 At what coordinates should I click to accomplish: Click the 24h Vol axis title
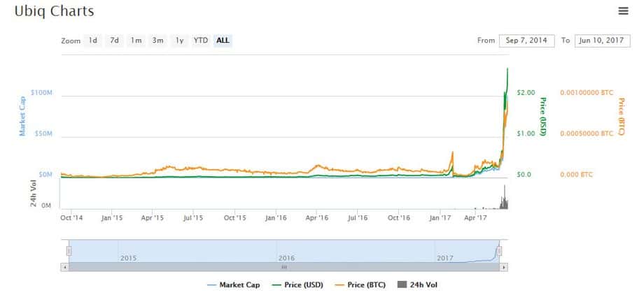point(34,193)
